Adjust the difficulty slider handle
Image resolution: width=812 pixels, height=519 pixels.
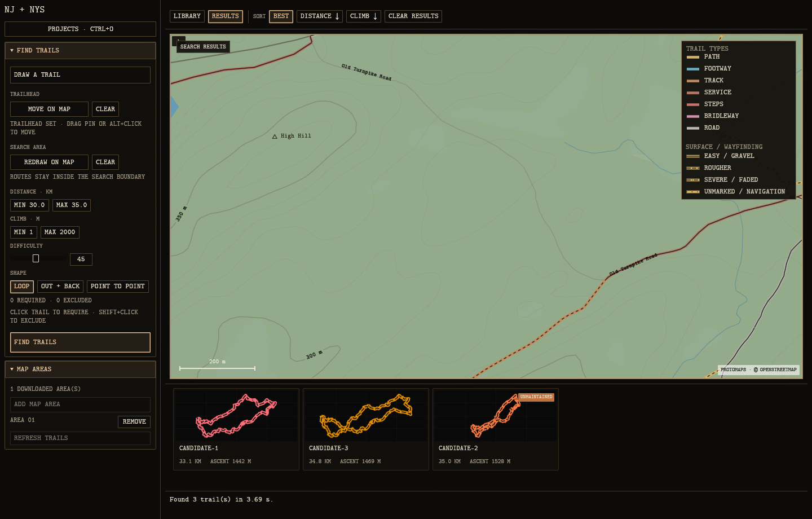click(x=36, y=258)
